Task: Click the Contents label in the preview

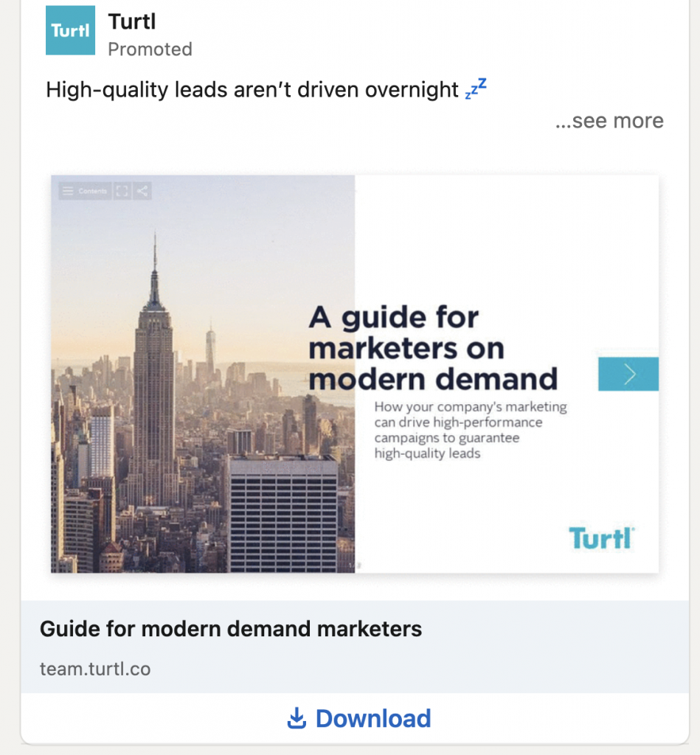Action: pos(92,191)
